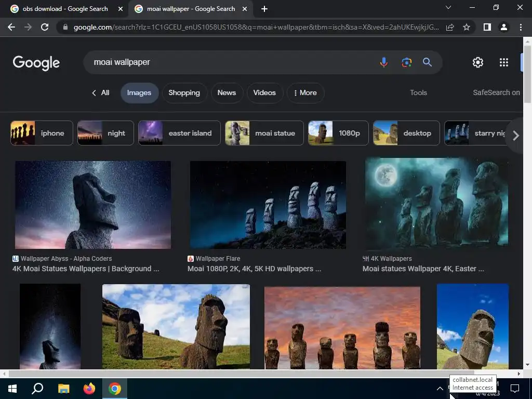The image size is (532, 399).
Task: Click the share page icon in address bar
Action: (x=450, y=27)
